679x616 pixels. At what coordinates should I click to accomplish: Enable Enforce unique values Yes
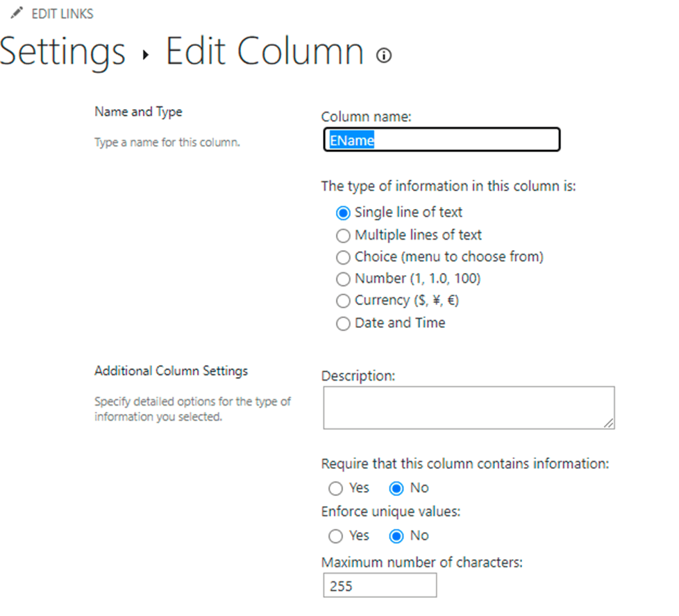[x=336, y=536]
